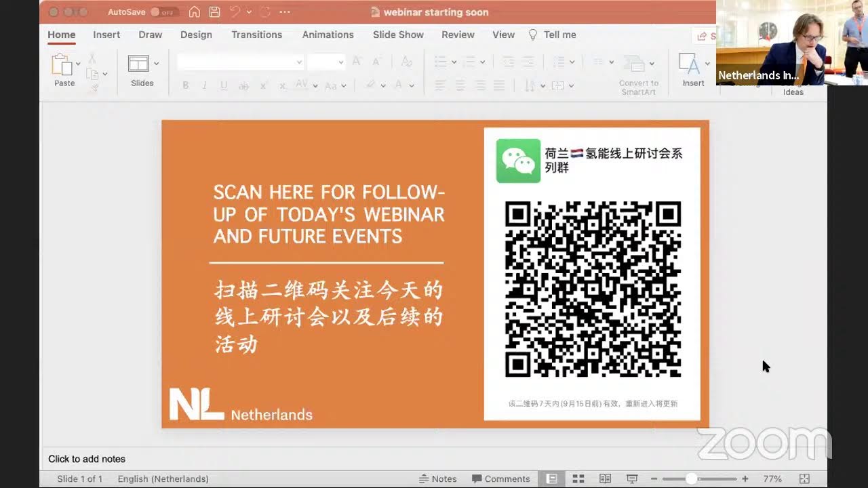Toggle Superscript formatting

(263, 85)
